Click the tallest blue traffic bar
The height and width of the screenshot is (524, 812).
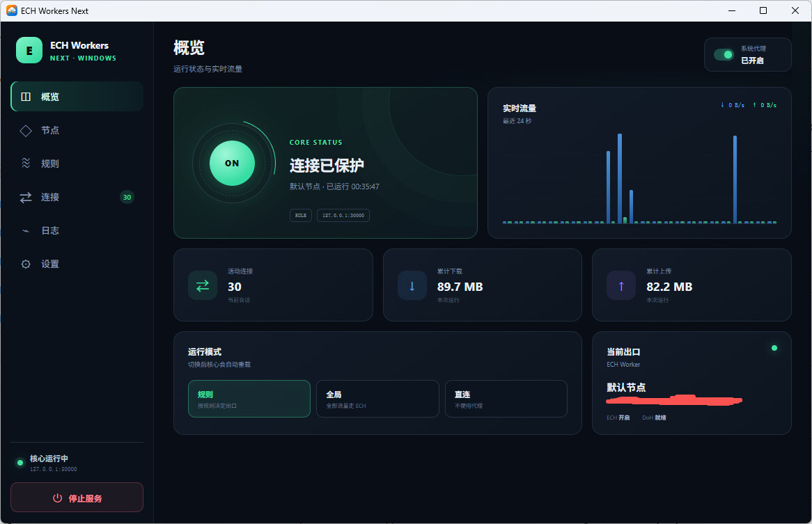pos(619,178)
